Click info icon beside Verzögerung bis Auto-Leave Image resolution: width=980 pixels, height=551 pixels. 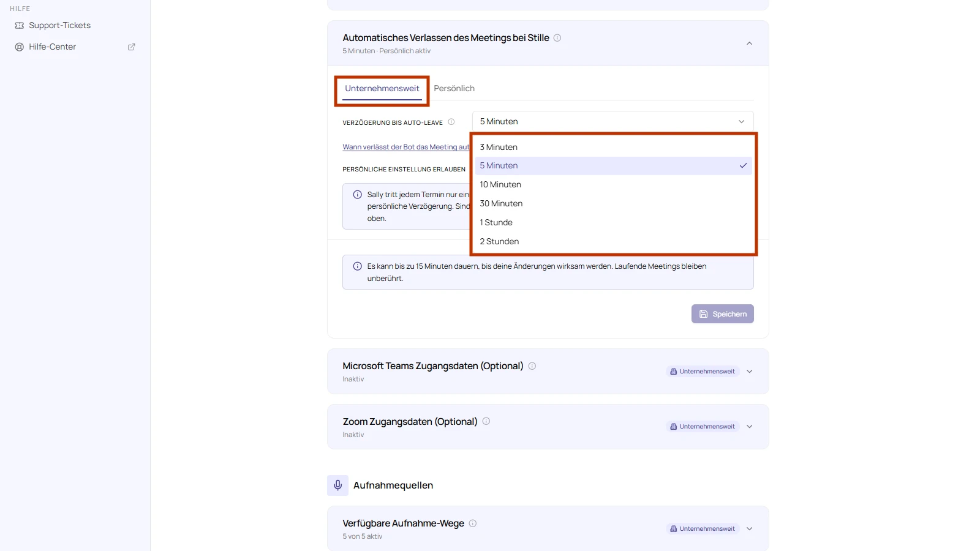pyautogui.click(x=451, y=122)
